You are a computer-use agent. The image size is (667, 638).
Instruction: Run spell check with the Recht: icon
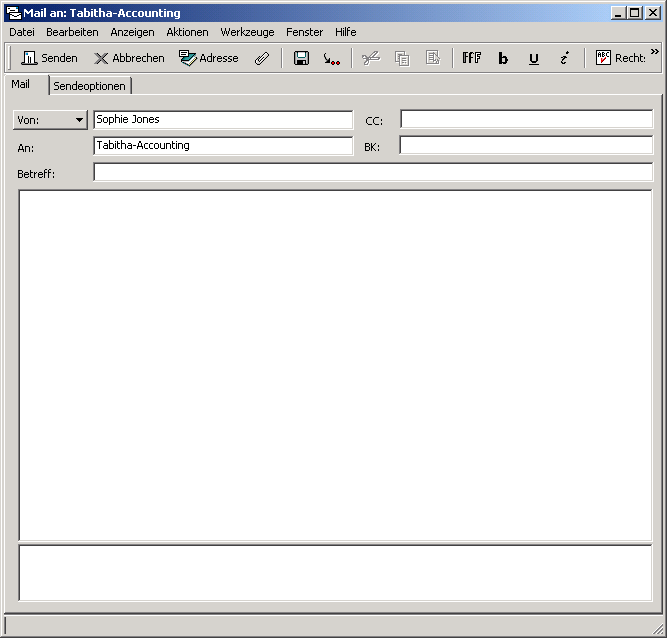[620, 58]
